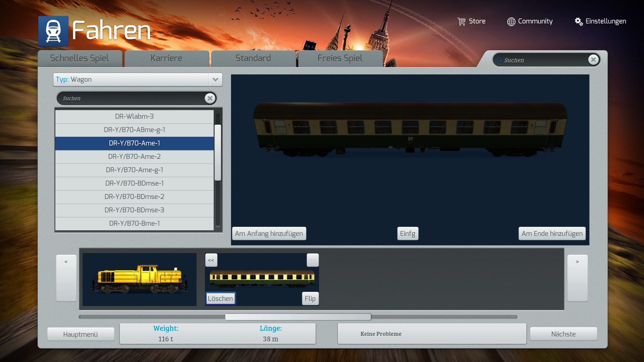Switch to the Freies Spiel tab
This screenshot has width=644, height=362.
click(x=340, y=58)
